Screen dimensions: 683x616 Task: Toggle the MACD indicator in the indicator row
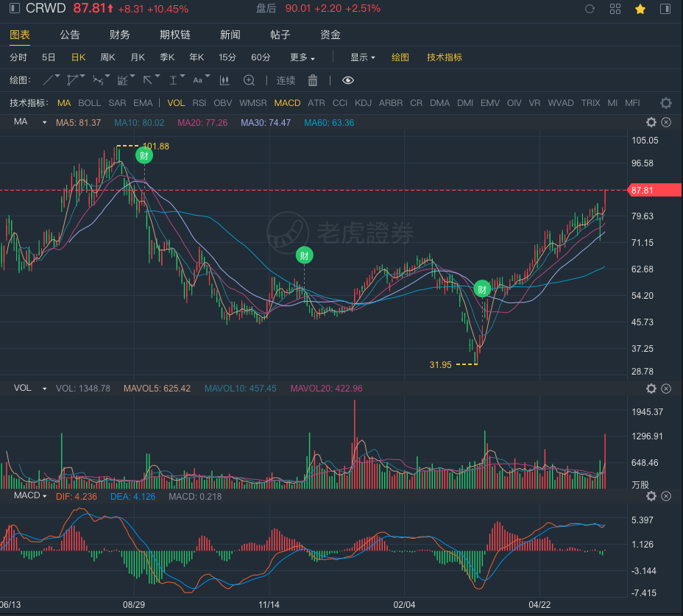(287, 103)
